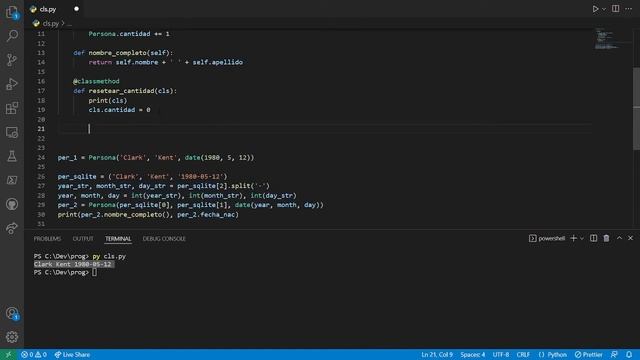This screenshot has height=360, width=640.
Task: Change line ending via CRLF
Action: (523, 355)
